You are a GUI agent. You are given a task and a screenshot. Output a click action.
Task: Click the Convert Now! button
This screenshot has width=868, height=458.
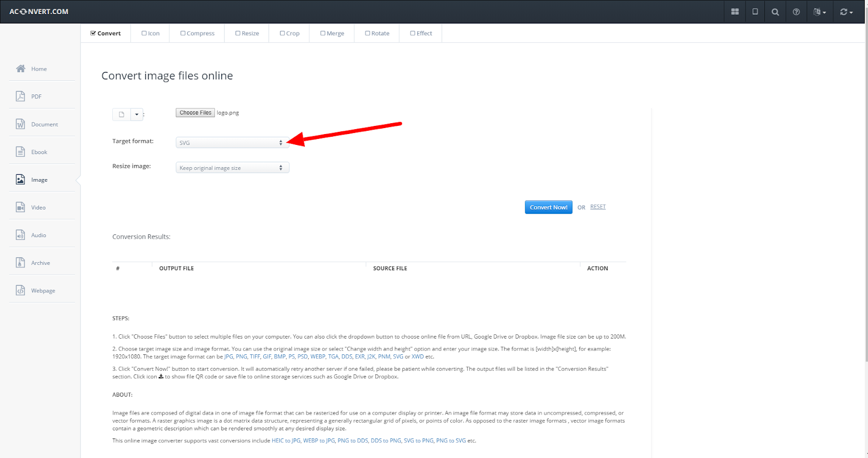pos(548,207)
